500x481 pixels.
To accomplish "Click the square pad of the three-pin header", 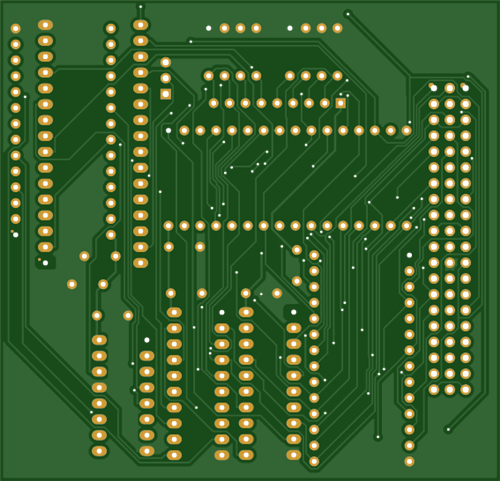I will 166,94.
